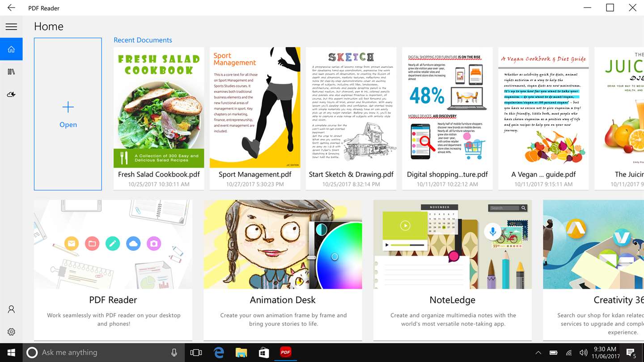Click the blue cloud icon on PDF Reader card
This screenshot has width=644, height=362.
tap(133, 244)
